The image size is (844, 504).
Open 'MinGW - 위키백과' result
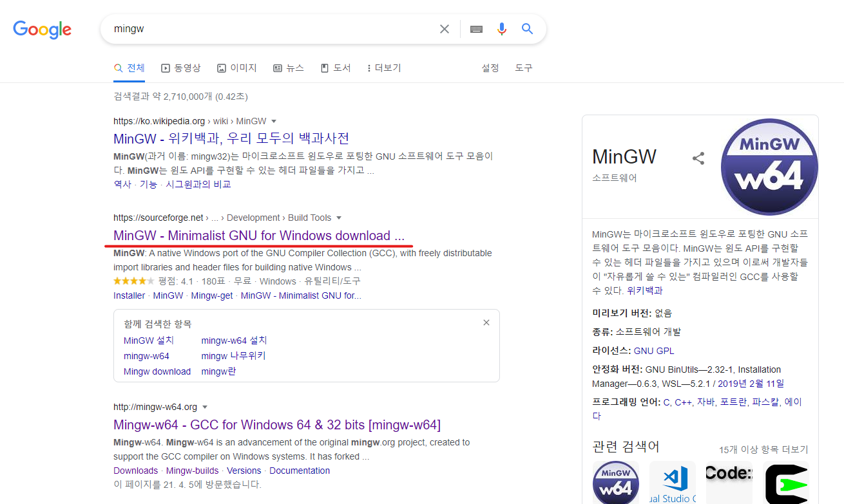click(231, 138)
